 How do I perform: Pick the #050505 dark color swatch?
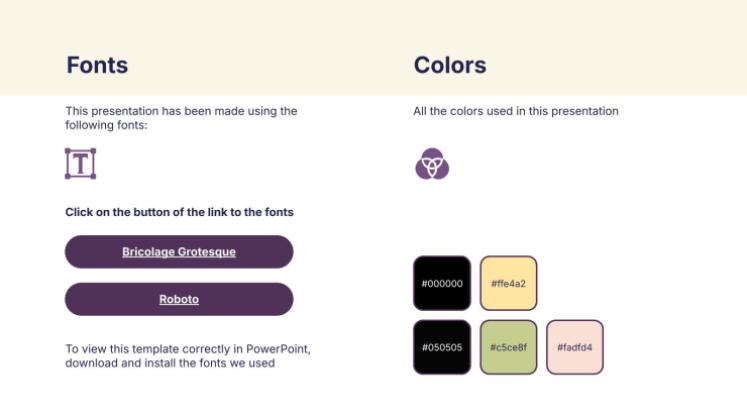pyautogui.click(x=442, y=348)
